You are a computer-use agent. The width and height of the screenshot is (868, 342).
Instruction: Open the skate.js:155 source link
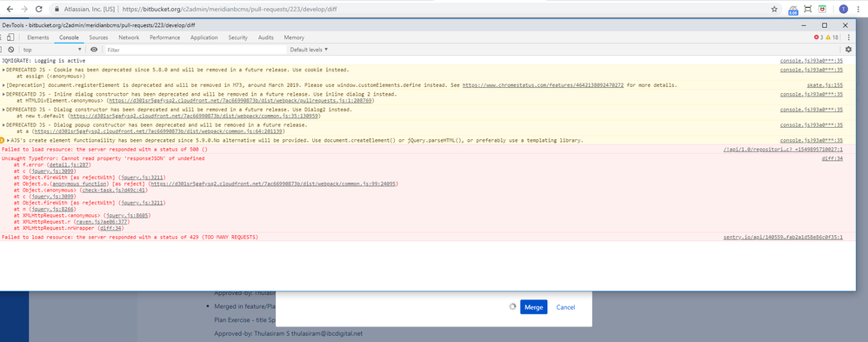[x=825, y=85]
